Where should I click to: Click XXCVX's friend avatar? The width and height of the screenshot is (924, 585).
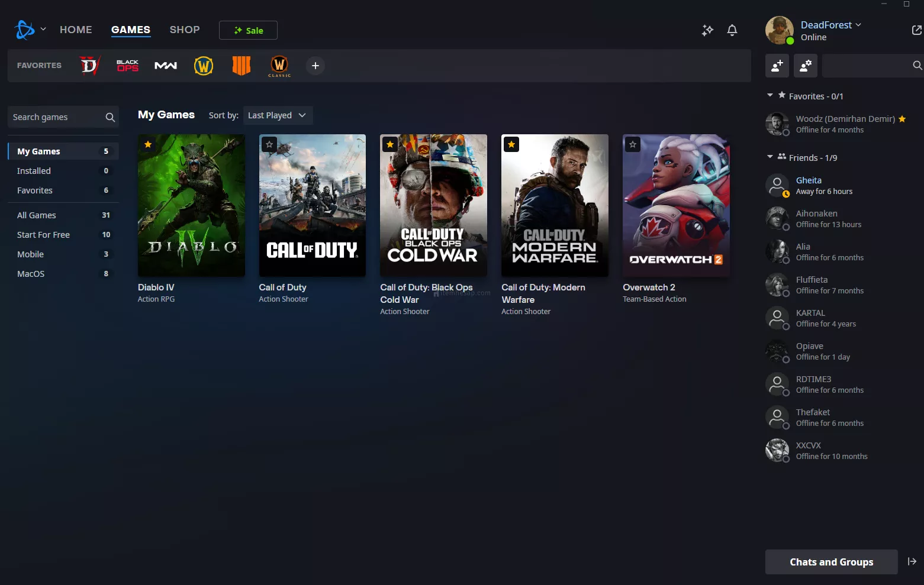point(777,450)
